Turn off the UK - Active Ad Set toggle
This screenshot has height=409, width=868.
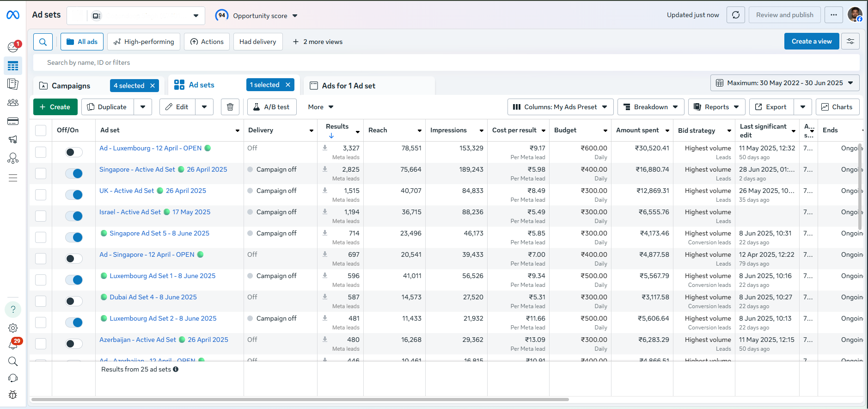point(73,195)
